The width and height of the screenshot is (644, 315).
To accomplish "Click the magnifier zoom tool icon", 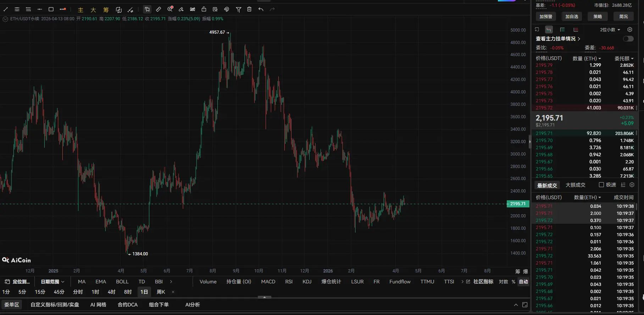I will tap(170, 9).
